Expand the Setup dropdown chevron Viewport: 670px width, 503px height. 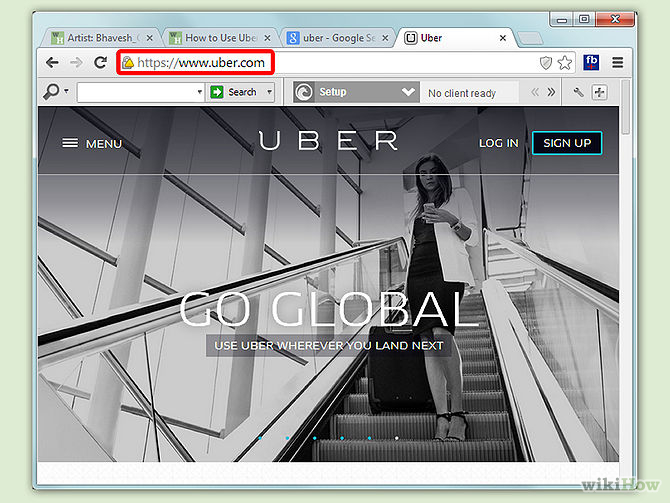click(x=408, y=92)
